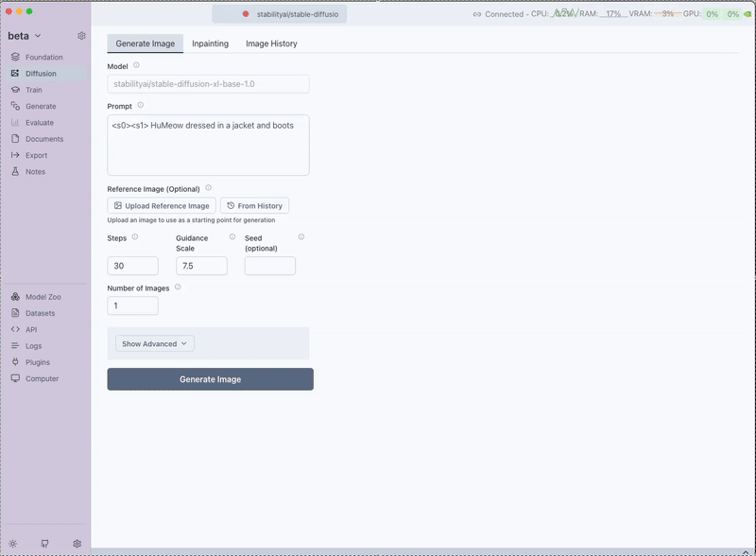This screenshot has height=556, width=756.
Task: Click the Seed input field
Action: [x=269, y=267]
